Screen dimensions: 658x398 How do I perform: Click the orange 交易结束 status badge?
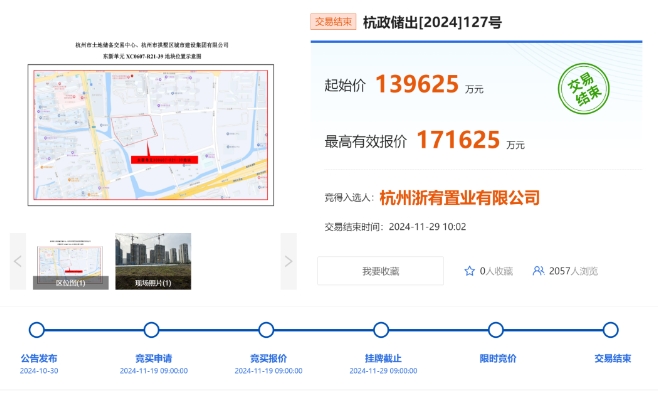[333, 22]
